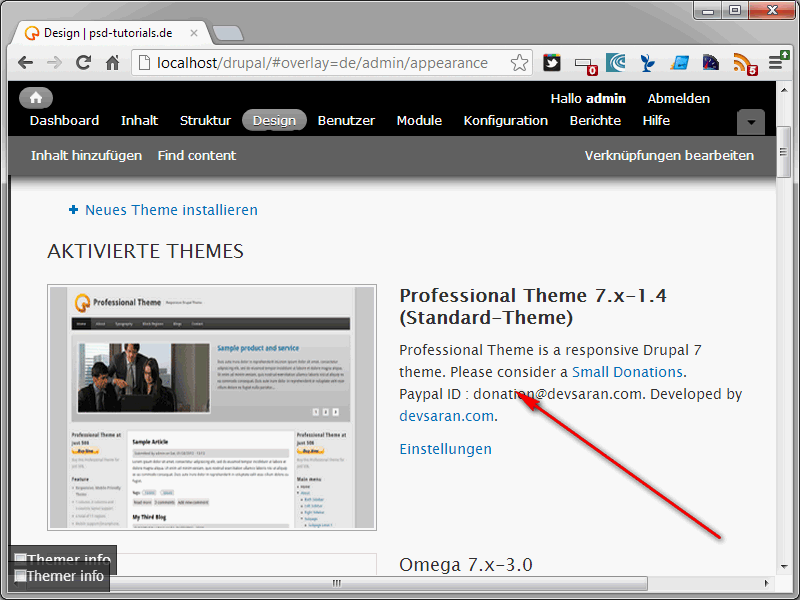Image resolution: width=800 pixels, height=600 pixels.
Task: Close the Design browser tab
Action: click(194, 33)
